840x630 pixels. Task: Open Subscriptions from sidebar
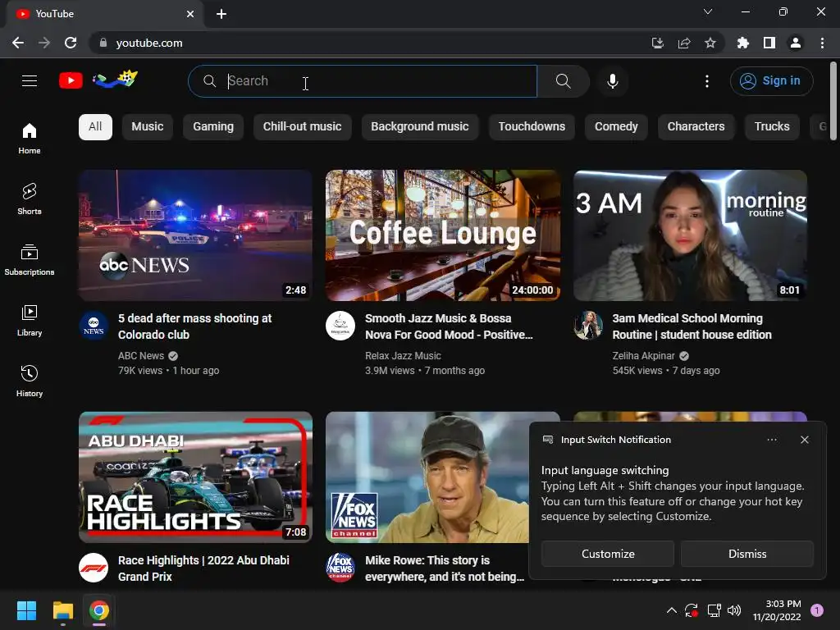(x=30, y=260)
